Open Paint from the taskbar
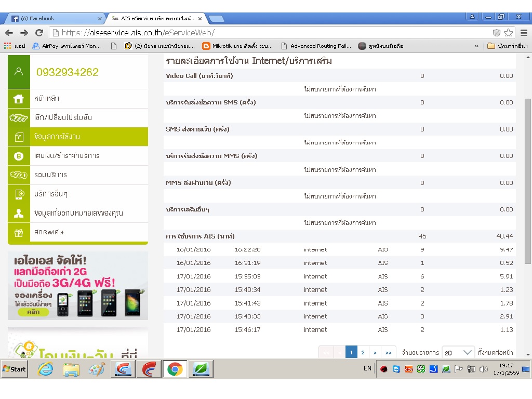532x399 pixels. pos(97,369)
